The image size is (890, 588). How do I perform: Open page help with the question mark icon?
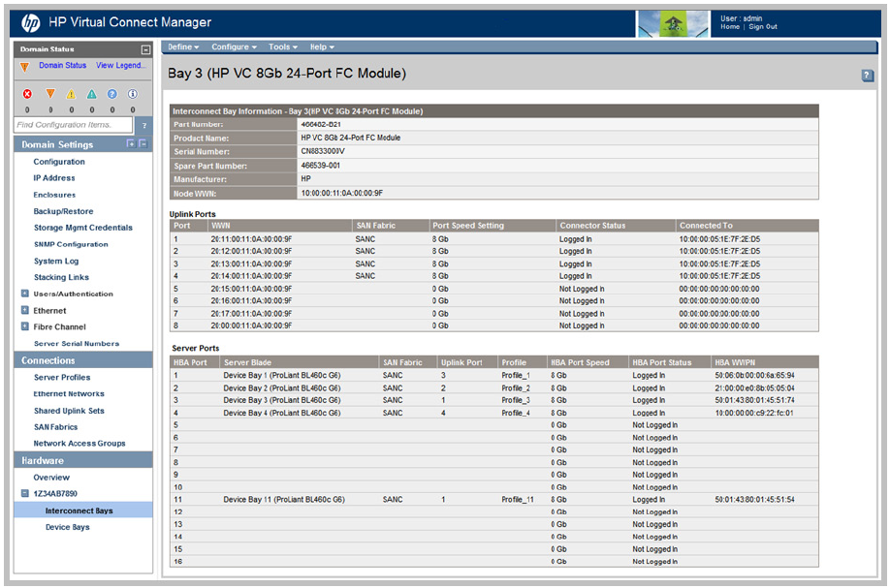[x=868, y=75]
